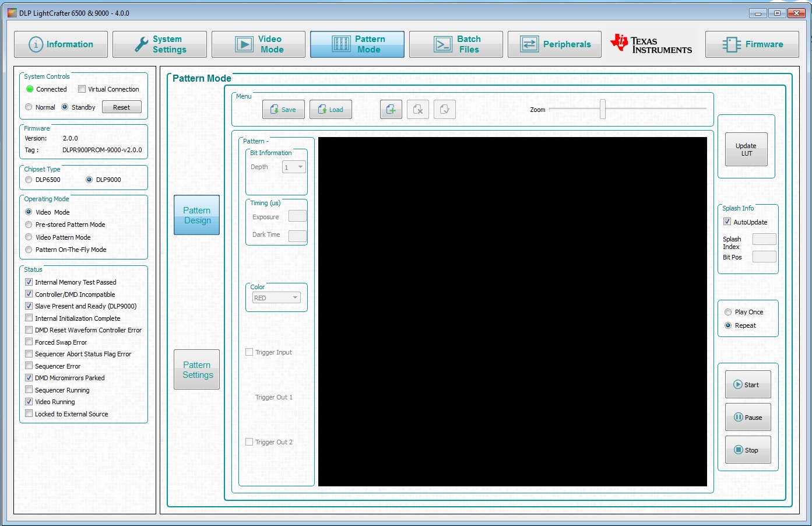812x526 pixels.
Task: Toggle Controller/DMD Incompatible checkbox
Action: (x=29, y=294)
